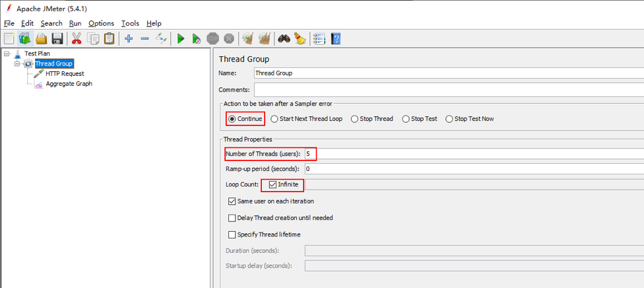Select HTTP Request in the tree
This screenshot has height=288, width=644.
(x=65, y=73)
